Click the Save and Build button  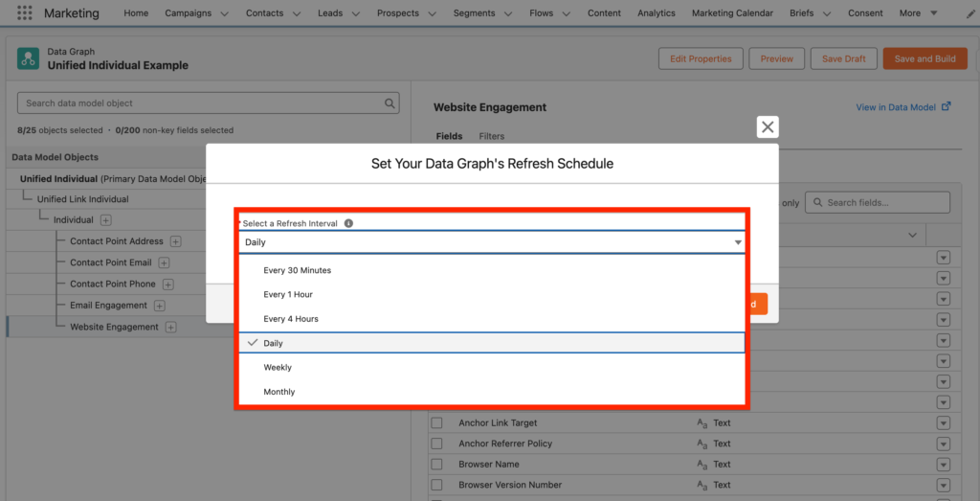(x=924, y=58)
